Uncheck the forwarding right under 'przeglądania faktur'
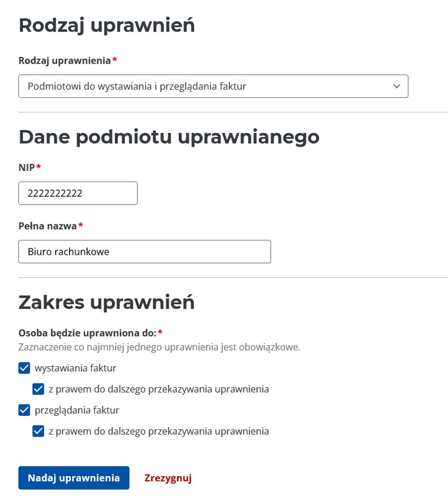This screenshot has width=448, height=501. click(x=38, y=431)
